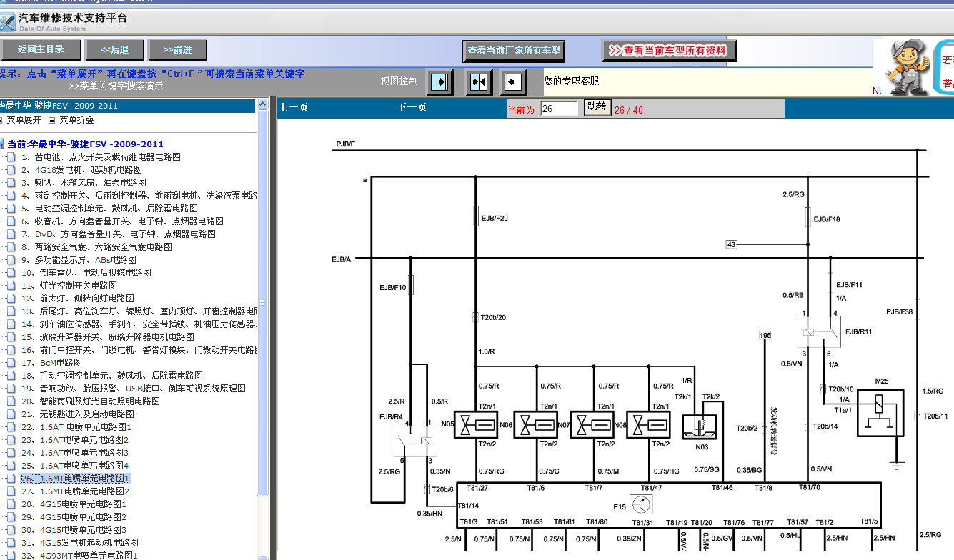Open 13、后尾灯、高位刹车灯 entry

coord(139,311)
